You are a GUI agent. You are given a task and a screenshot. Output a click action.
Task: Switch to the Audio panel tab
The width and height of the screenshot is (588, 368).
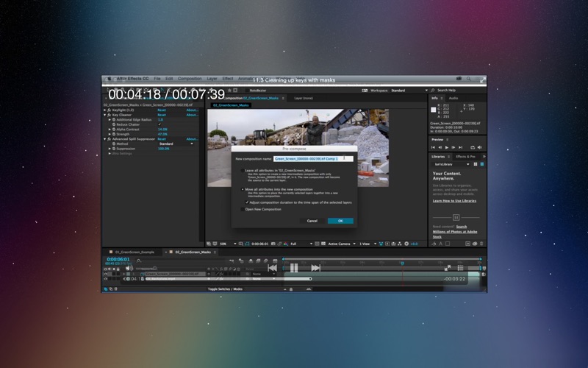click(453, 98)
